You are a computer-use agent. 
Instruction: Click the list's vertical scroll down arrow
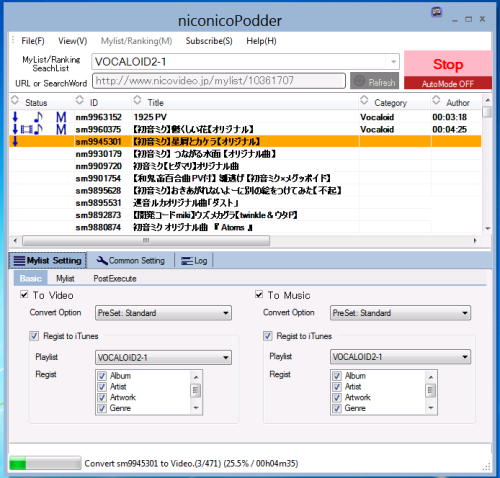tap(488, 228)
